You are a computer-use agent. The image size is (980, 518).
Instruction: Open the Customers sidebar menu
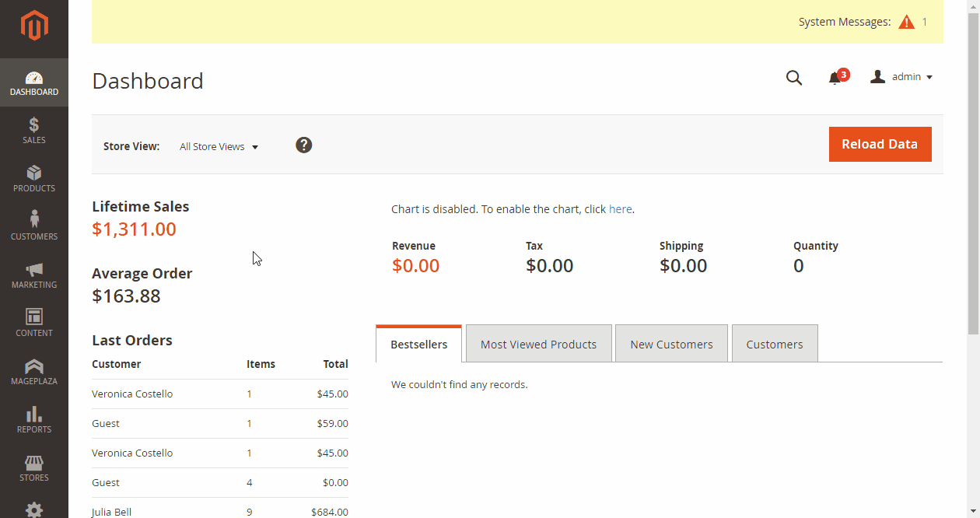pos(34,227)
